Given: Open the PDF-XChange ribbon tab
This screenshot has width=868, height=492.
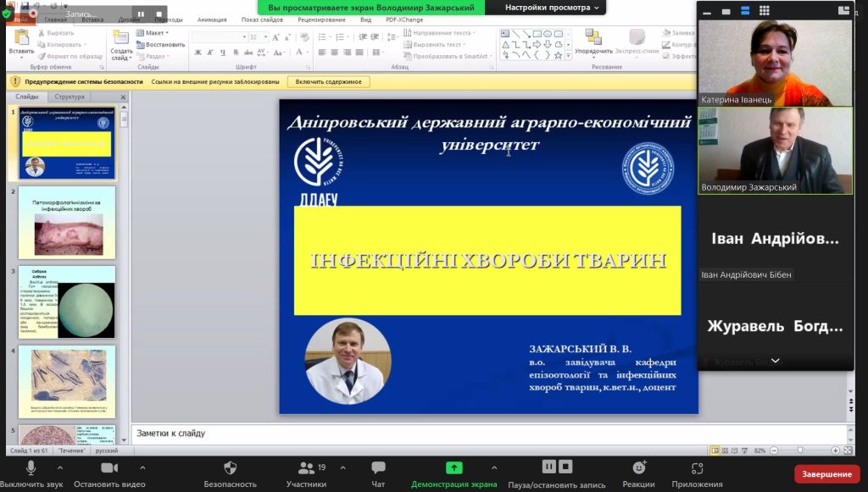Looking at the screenshot, I should 404,20.
